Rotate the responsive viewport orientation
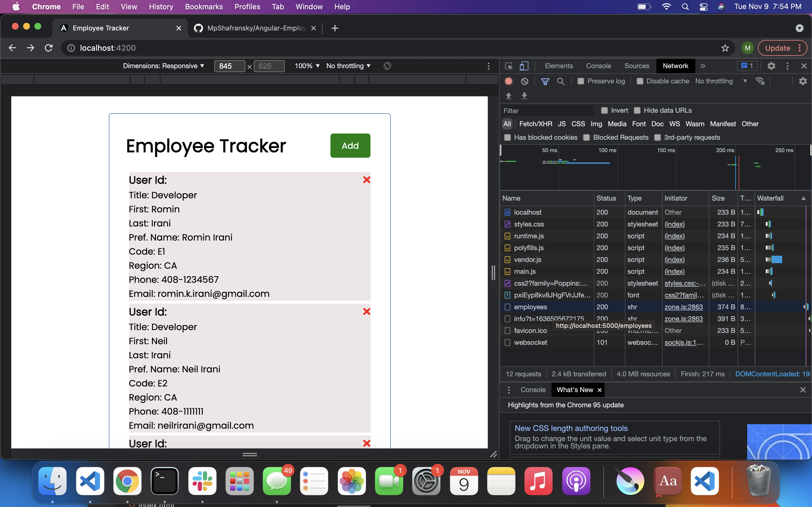Screen dimensions: 812x507 point(388,66)
